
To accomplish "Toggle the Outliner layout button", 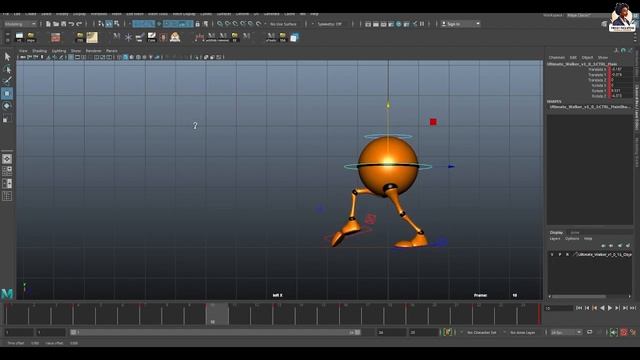I will 7,196.
